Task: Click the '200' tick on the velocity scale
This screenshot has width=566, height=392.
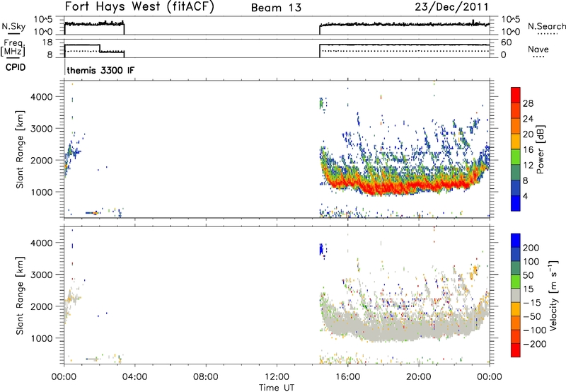Action: [x=531, y=248]
